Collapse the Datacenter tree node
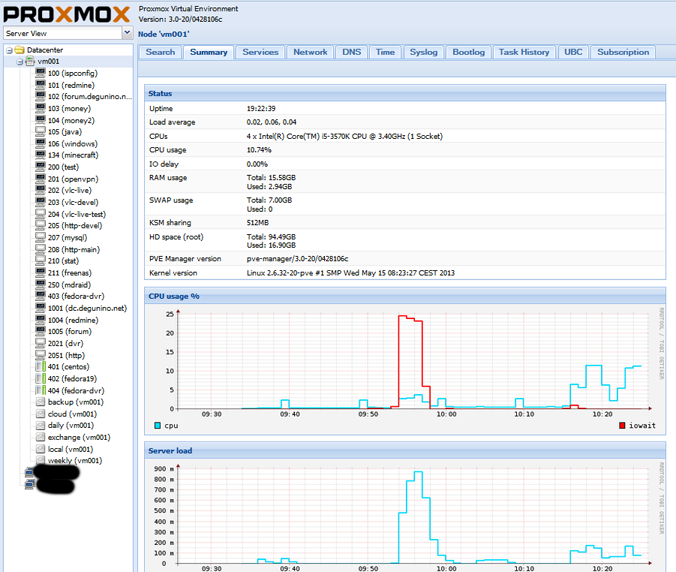676x572 pixels. [9, 50]
